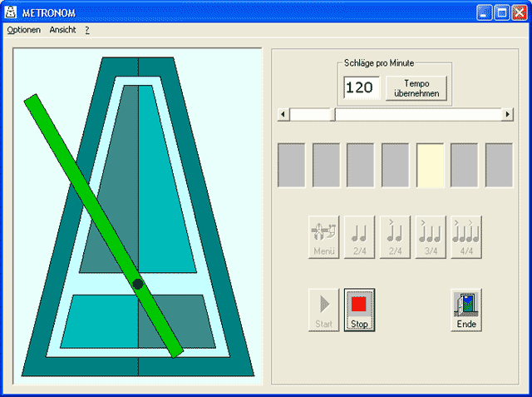The width and height of the screenshot is (532, 397).
Task: Choose the 3/4 time signature button
Action: point(431,236)
